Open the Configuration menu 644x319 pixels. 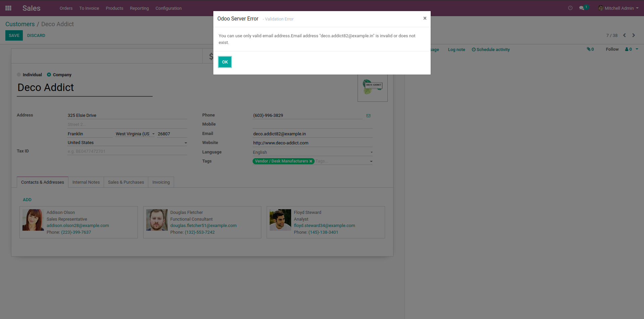click(x=168, y=8)
